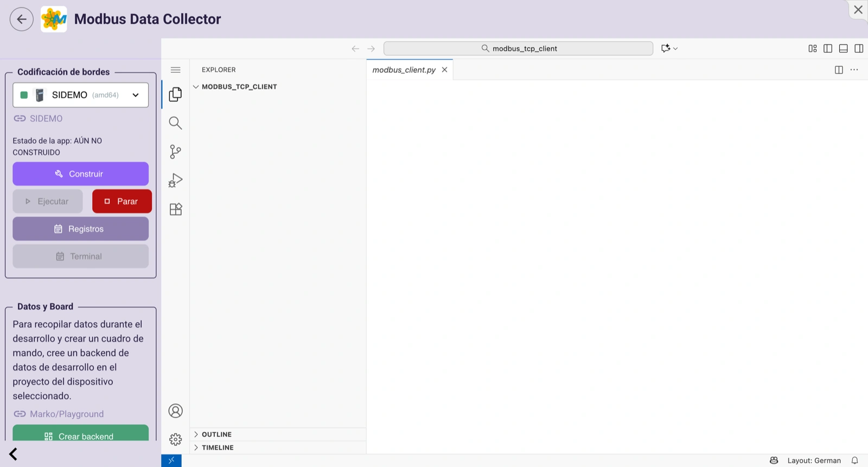Click the Ejecutar button
This screenshot has height=467, width=868.
point(48,201)
